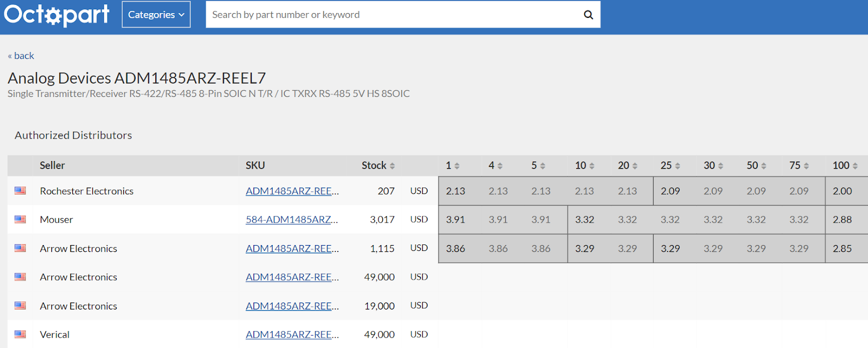Viewport: 868px width, 348px height.
Task: Open the Categories dropdown
Action: point(156,15)
